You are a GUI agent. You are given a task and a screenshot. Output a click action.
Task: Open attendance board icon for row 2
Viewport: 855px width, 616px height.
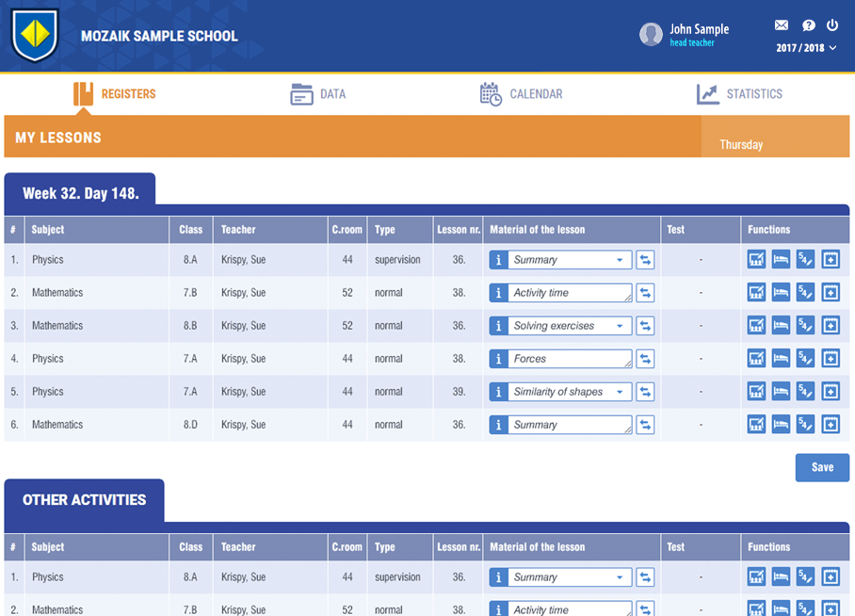click(756, 293)
